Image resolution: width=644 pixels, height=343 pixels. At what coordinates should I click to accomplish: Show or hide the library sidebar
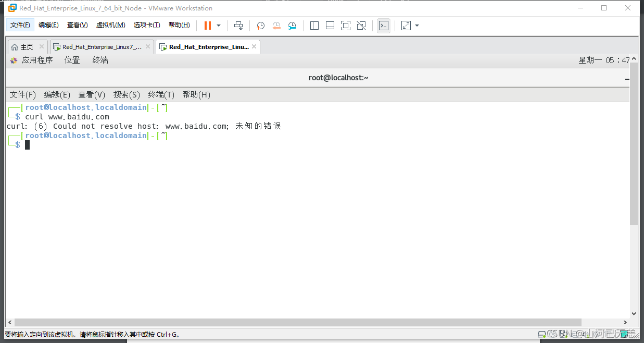[314, 26]
